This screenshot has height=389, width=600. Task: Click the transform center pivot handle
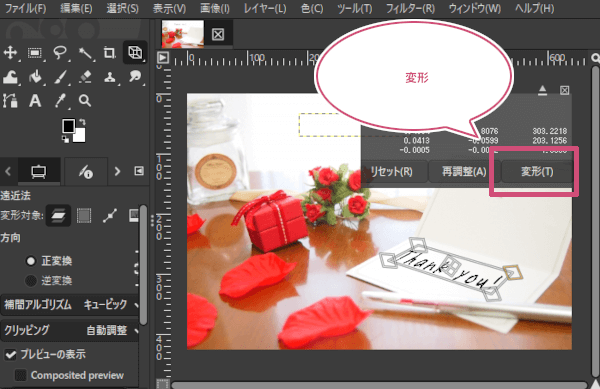click(451, 266)
